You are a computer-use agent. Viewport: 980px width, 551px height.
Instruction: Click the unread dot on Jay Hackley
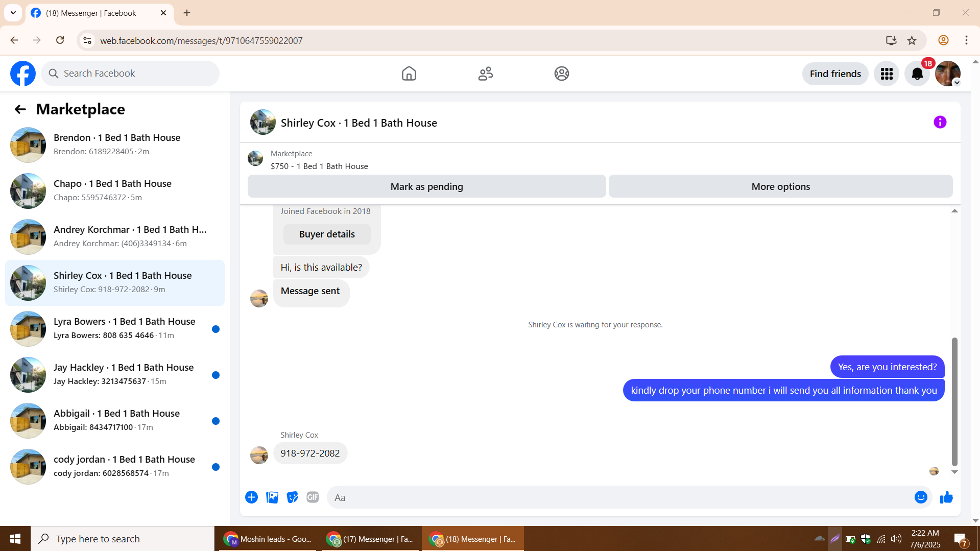216,375
